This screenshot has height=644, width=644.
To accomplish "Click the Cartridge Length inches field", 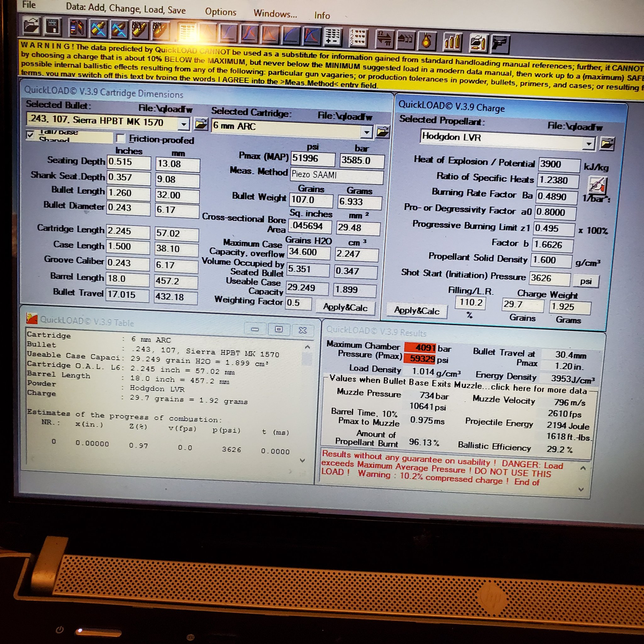I will pyautogui.click(x=128, y=231).
